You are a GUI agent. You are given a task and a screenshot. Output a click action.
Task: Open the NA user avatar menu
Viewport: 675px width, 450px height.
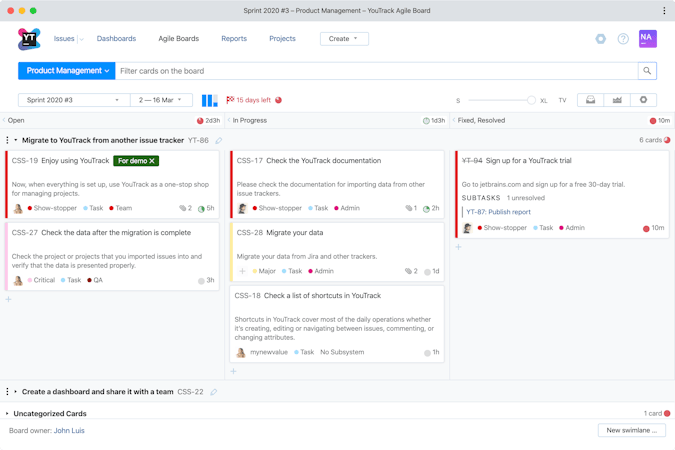(647, 39)
